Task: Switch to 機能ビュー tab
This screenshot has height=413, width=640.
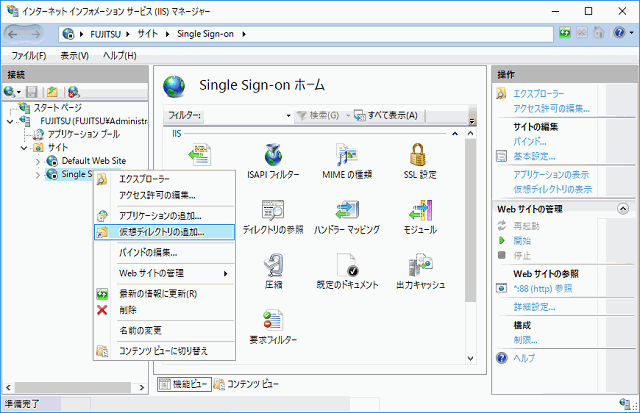Action: (x=184, y=384)
